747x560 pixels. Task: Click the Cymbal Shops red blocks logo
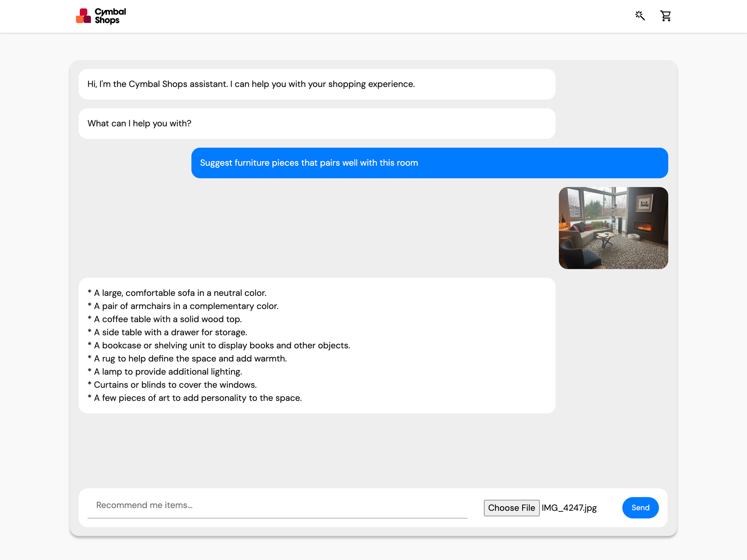(x=83, y=16)
